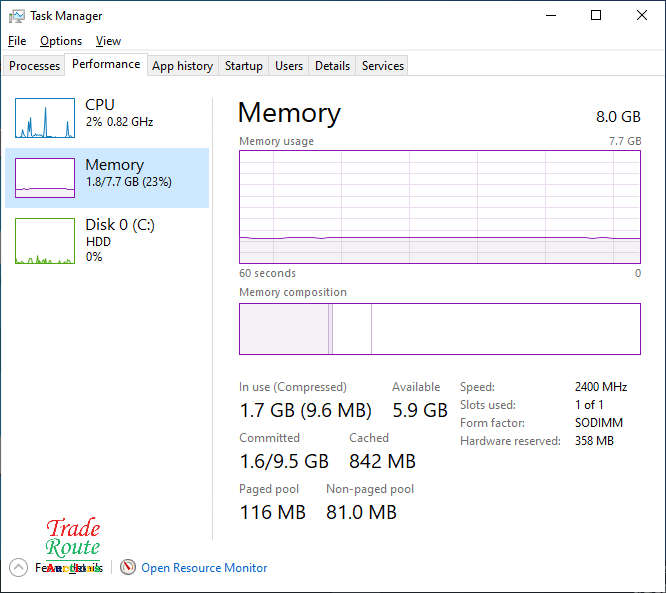
Task: Switch to the Startup tab
Action: point(244,66)
